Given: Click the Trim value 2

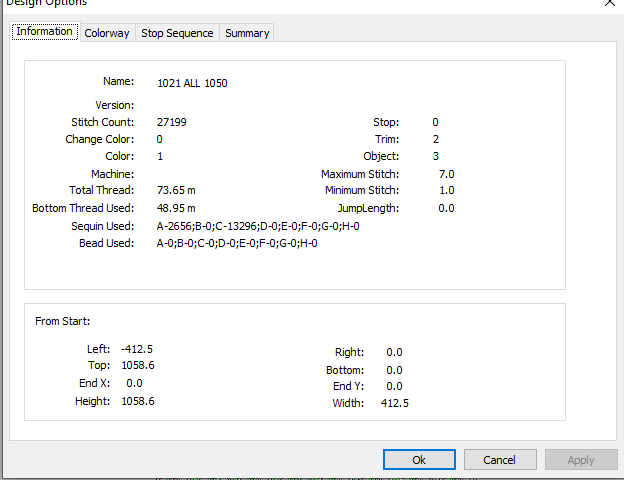Looking at the screenshot, I should pos(436,139).
